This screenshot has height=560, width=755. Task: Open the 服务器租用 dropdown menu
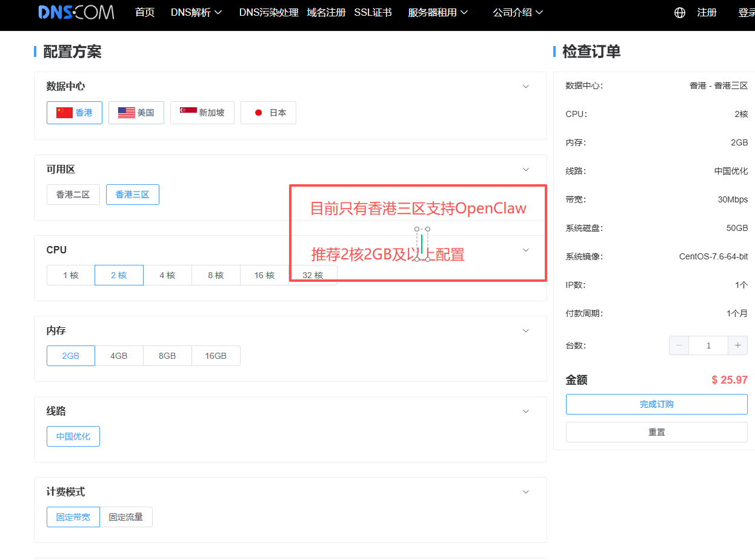coord(437,13)
